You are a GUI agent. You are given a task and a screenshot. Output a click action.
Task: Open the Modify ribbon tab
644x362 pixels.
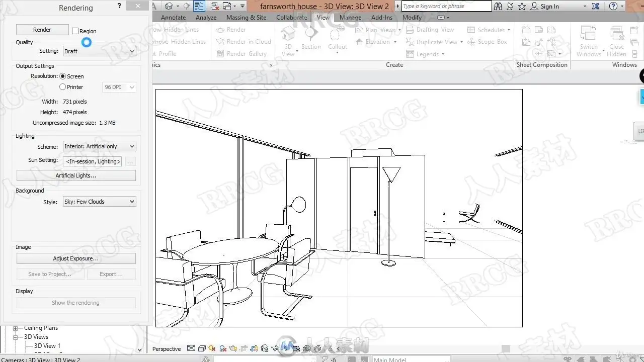[x=412, y=18]
